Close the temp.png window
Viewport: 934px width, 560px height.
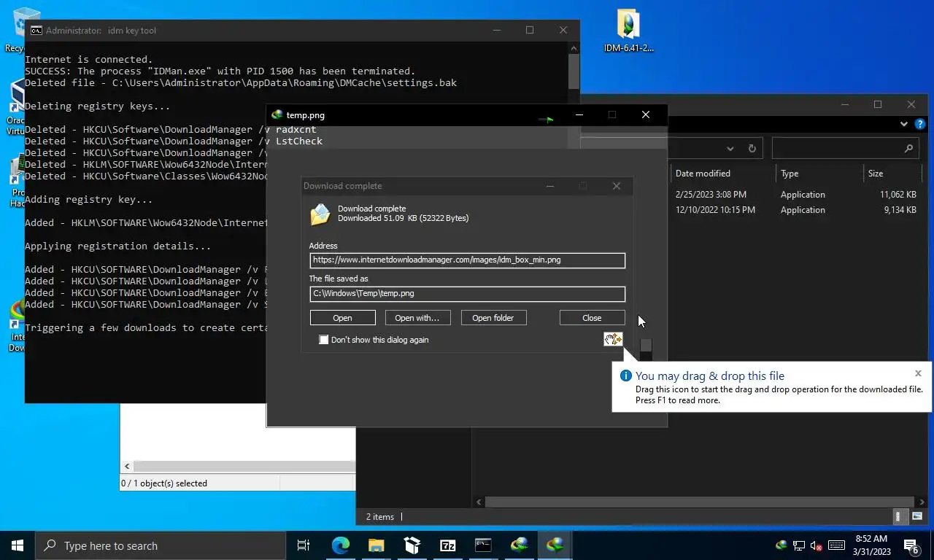645,114
